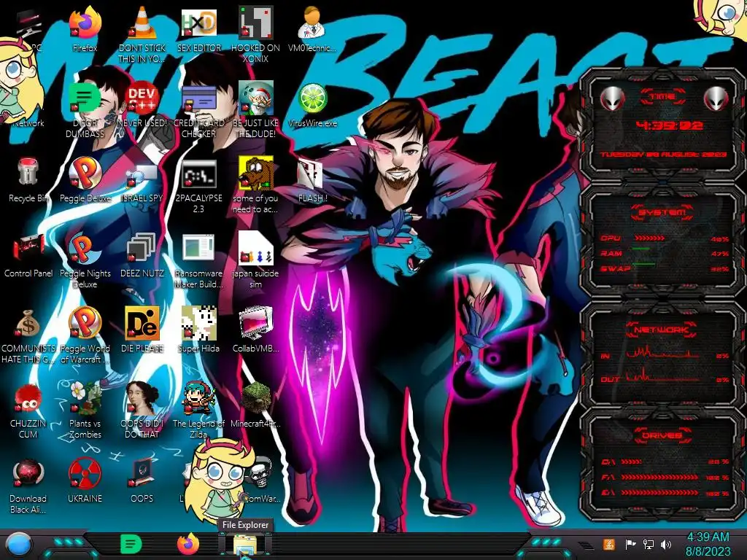Launch Firefox from the taskbar
747x560 pixels.
188,544
